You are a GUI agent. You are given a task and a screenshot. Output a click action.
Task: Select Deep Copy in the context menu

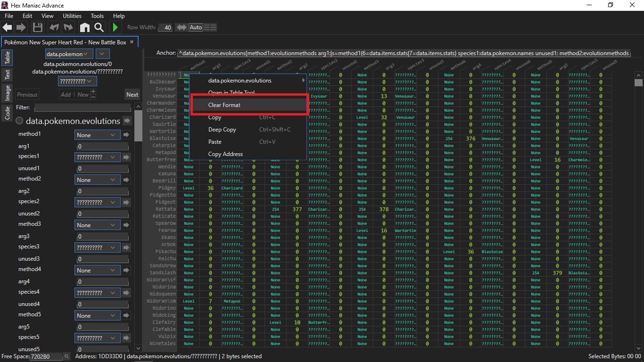(x=222, y=130)
